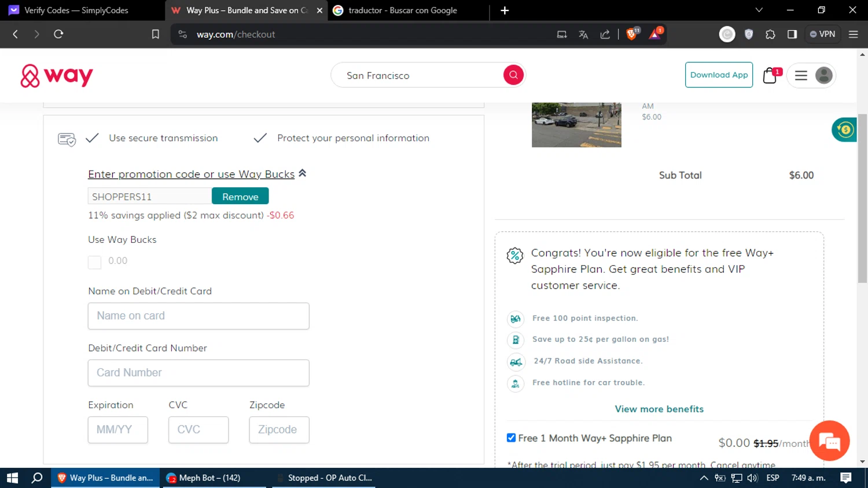Switch to traductor Google search tab
Viewport: 868px width, 488px height.
click(408, 10)
